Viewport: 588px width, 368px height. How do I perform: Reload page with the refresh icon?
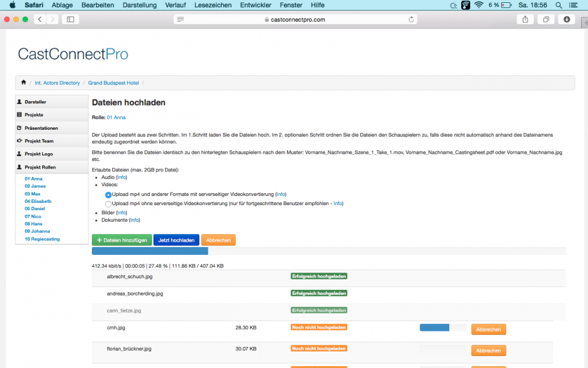(x=412, y=19)
